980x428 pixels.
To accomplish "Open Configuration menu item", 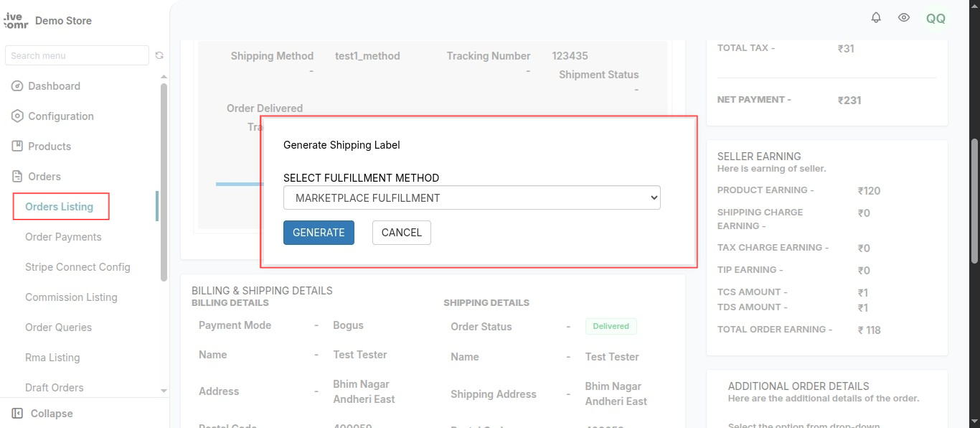I will [x=61, y=116].
